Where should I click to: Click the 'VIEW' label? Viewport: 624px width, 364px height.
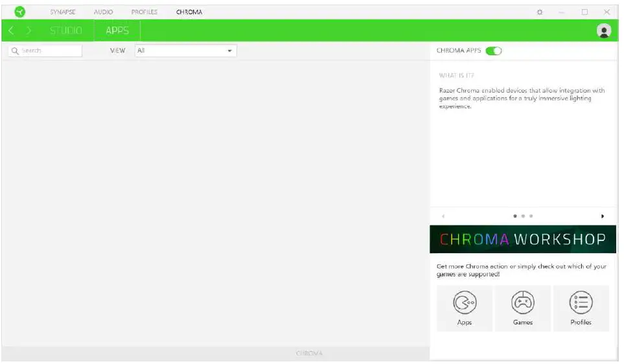point(117,51)
